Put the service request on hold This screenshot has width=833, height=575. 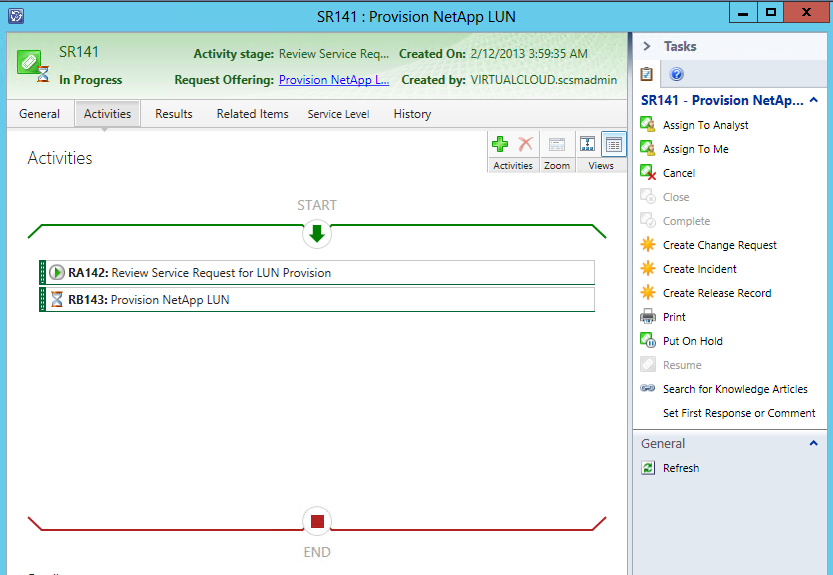[x=692, y=341]
